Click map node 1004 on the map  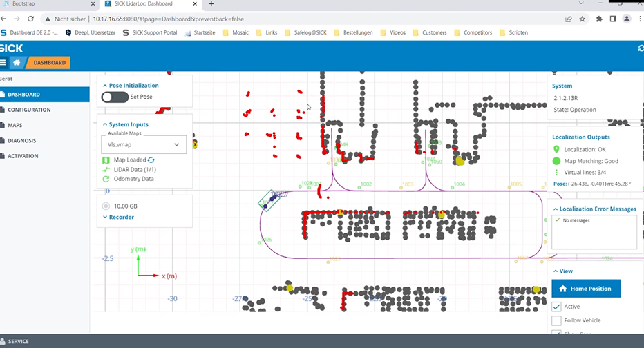pos(457,185)
